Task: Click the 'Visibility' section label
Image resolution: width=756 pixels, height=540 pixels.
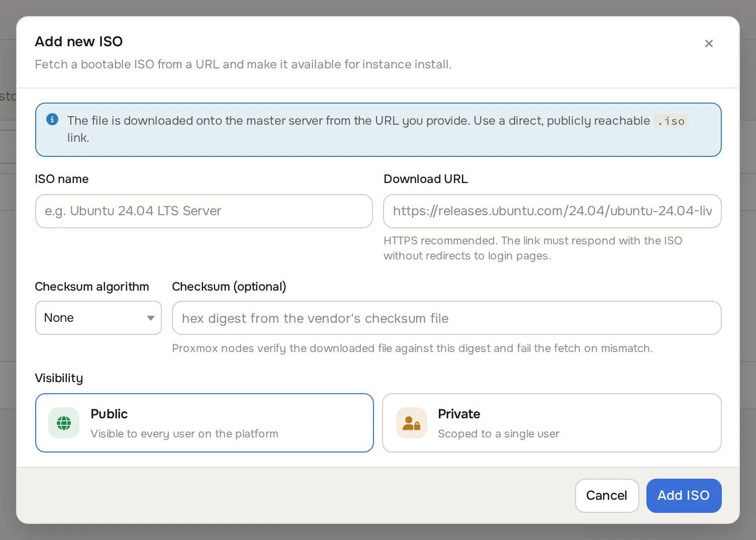Action: coord(59,378)
